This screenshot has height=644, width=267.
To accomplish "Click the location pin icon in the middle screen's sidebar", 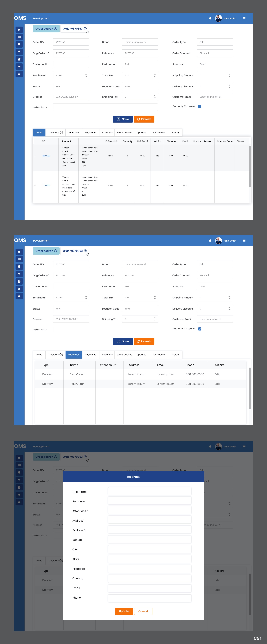I will point(19,274).
